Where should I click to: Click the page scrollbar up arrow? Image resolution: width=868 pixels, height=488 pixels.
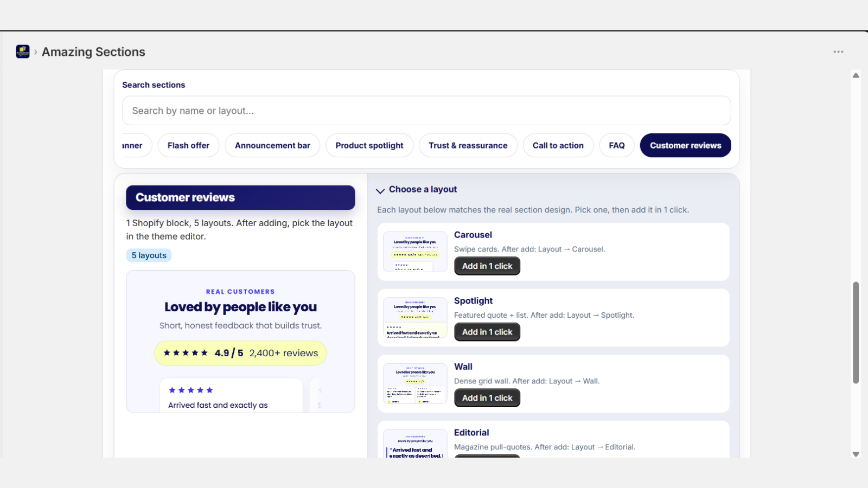[856, 76]
